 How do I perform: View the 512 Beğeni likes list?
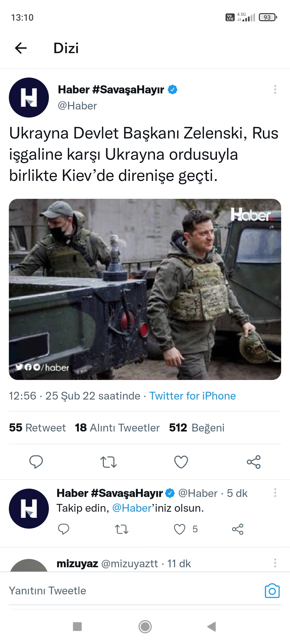(x=197, y=428)
